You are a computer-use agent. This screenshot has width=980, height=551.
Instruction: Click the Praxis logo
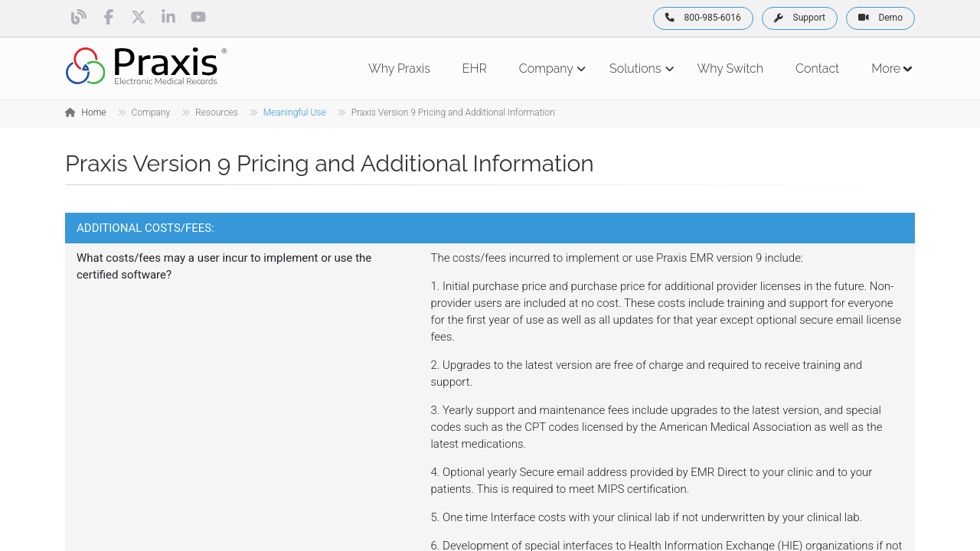tap(146, 67)
